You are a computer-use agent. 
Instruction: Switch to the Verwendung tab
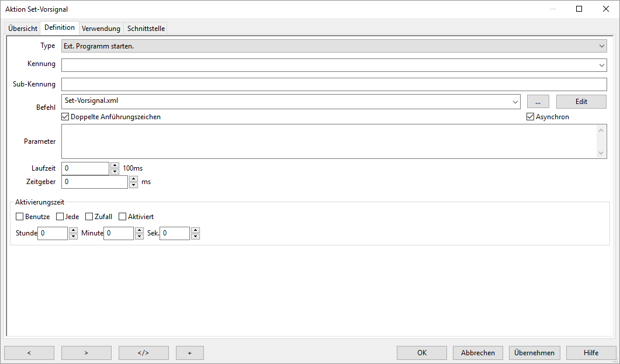pos(101,29)
